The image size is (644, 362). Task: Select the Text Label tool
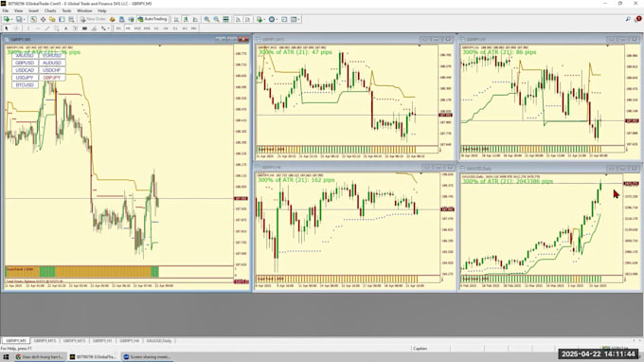coord(75,28)
